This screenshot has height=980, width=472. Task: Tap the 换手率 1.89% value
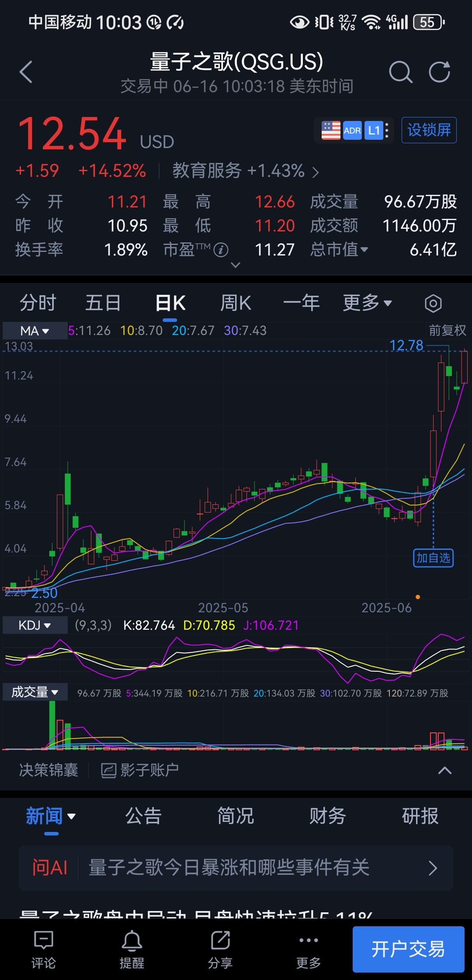[126, 250]
